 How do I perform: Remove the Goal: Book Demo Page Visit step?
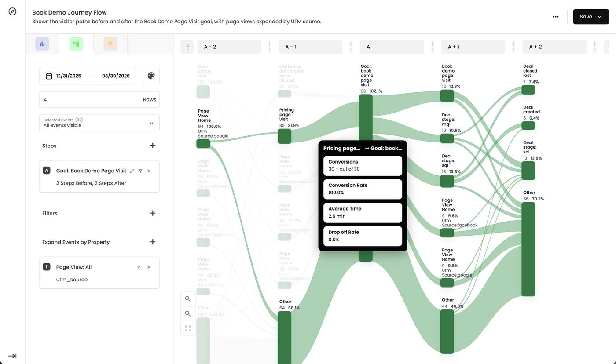click(x=149, y=171)
